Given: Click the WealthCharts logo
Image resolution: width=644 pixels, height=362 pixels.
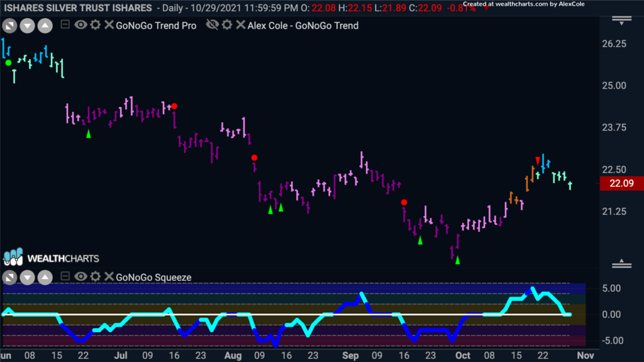Looking at the screenshot, I should 52,258.
